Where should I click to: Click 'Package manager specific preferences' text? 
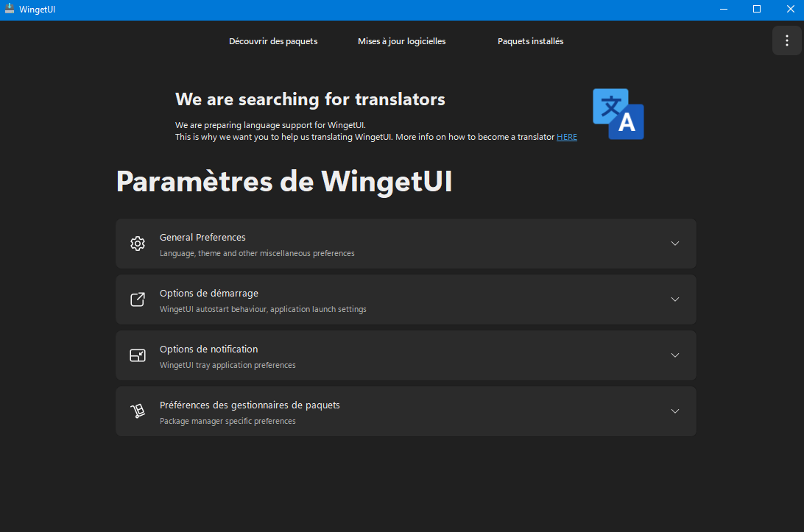pos(228,421)
